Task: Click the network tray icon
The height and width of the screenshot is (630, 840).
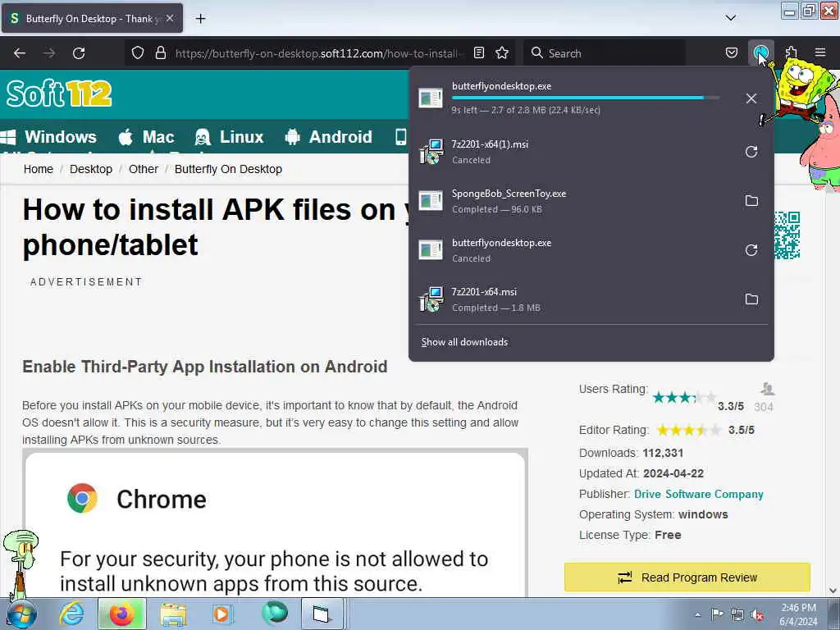Action: click(x=737, y=614)
